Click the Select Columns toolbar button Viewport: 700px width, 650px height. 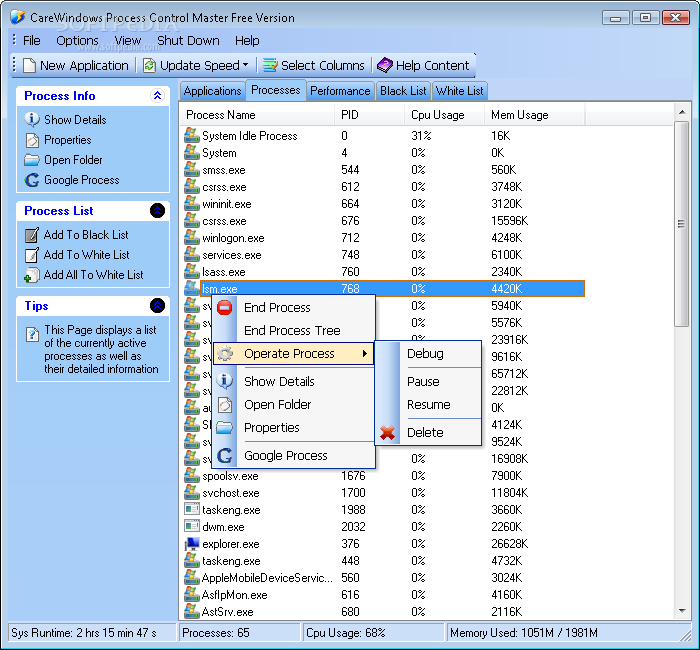coord(314,65)
